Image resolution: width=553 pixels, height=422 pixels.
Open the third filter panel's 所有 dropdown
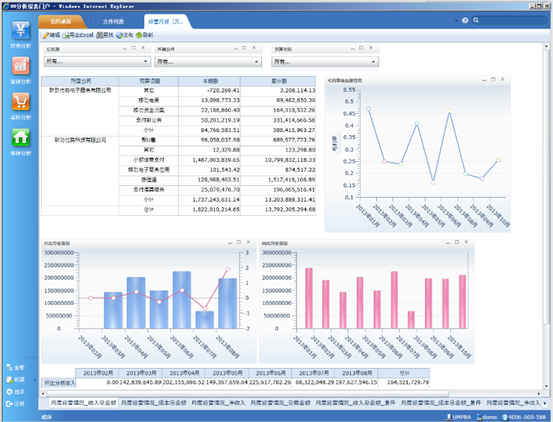click(325, 62)
